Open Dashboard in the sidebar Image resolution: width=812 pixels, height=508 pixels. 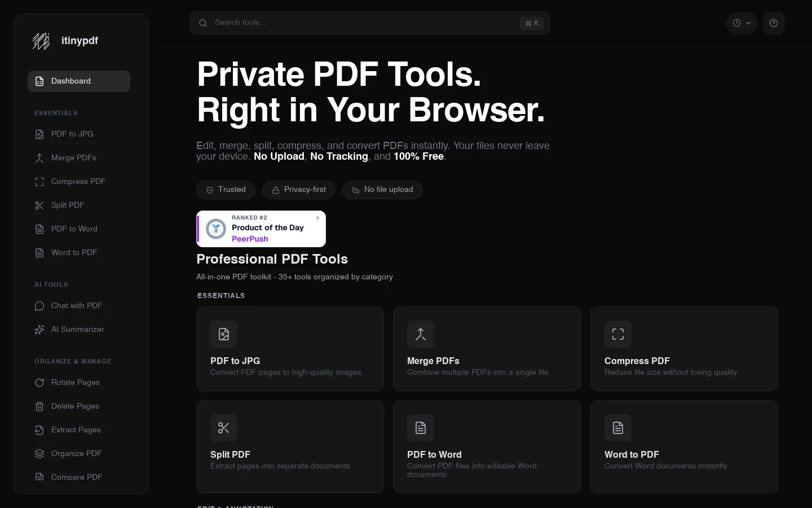pyautogui.click(x=79, y=81)
